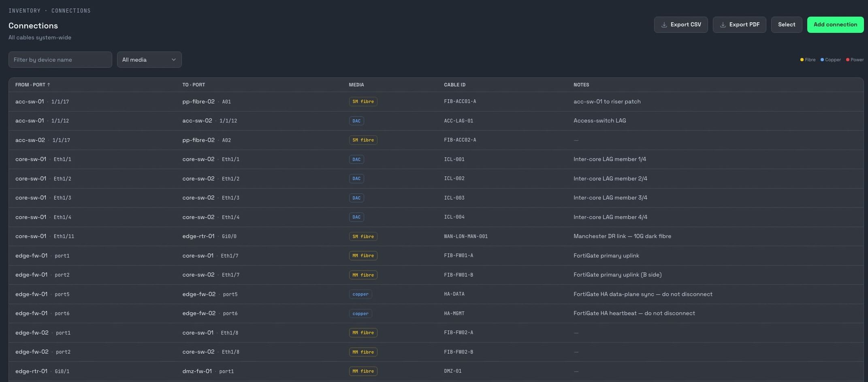Click the MM fibre badge for DMZ-01
This screenshot has height=382, width=868.
(x=363, y=371)
